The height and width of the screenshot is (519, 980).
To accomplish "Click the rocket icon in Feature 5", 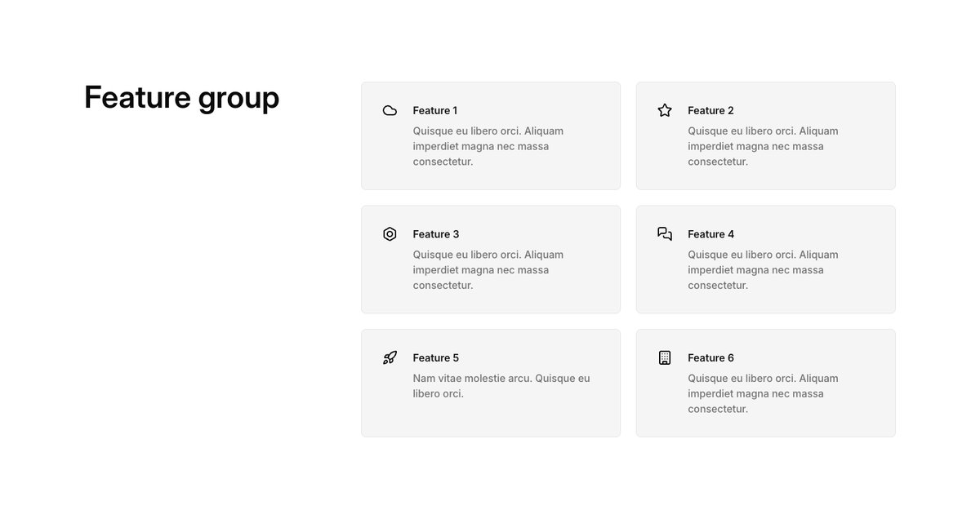I will tap(390, 357).
